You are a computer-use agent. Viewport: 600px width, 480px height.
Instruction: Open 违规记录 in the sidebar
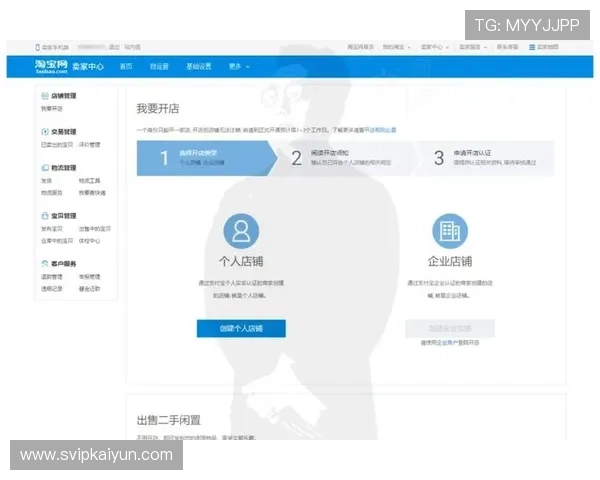[52, 289]
